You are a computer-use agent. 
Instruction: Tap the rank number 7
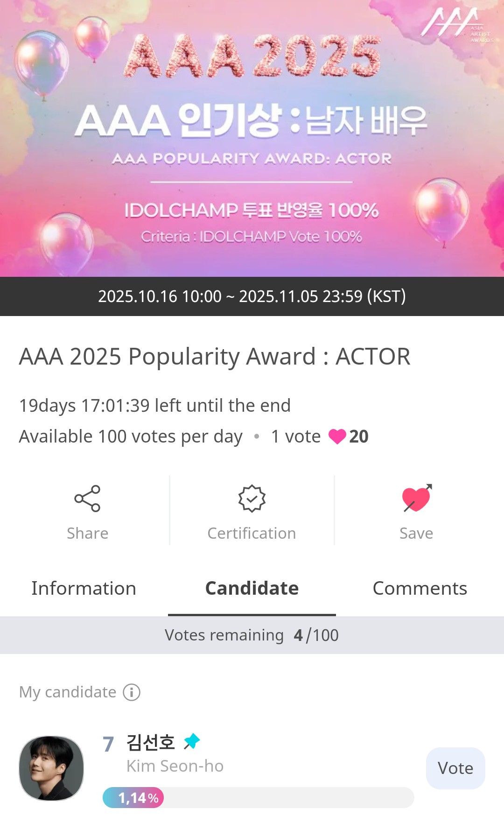108,744
